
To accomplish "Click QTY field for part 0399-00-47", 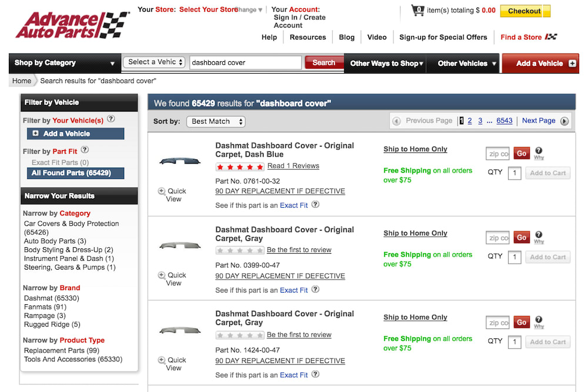I will tap(514, 257).
